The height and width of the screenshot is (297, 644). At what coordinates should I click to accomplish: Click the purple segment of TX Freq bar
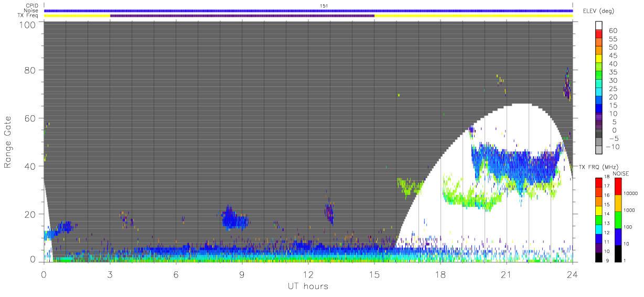click(x=242, y=16)
